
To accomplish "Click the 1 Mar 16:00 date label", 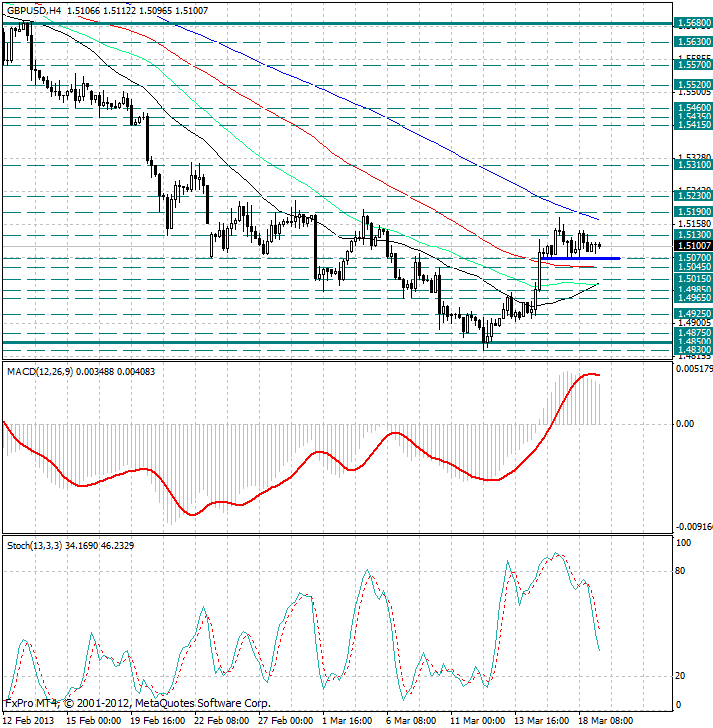I will click(347, 721).
